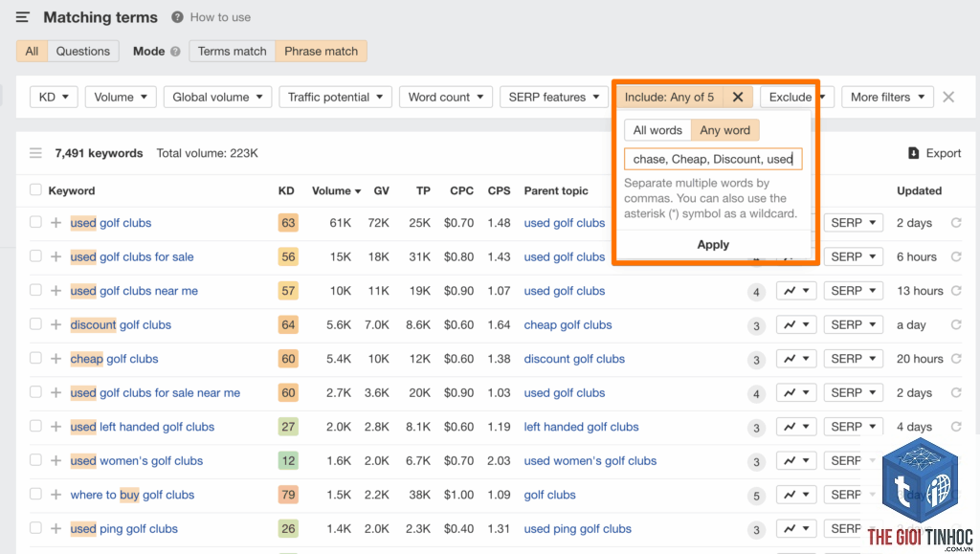
Task: Open the Word count filter dropdown
Action: [x=446, y=97]
